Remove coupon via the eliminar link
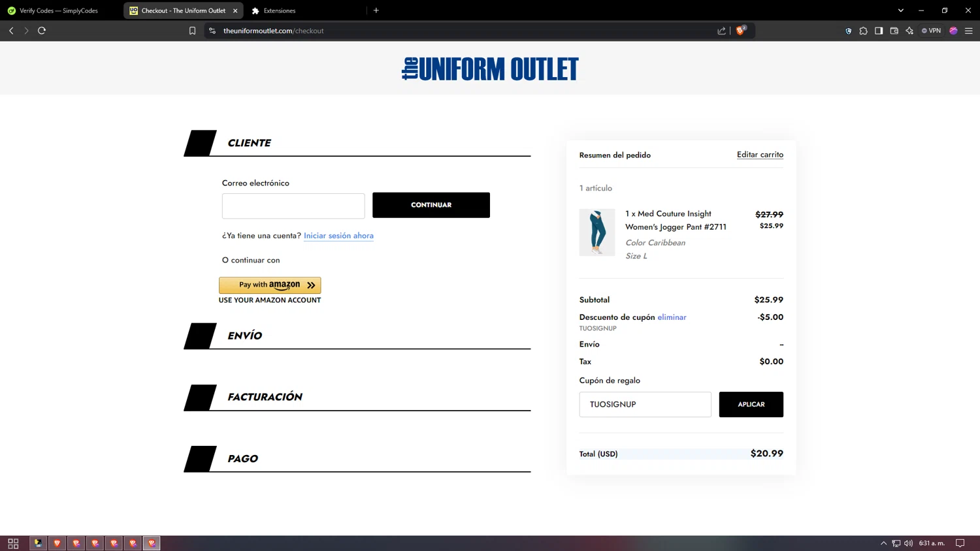The image size is (980, 551). pyautogui.click(x=672, y=317)
